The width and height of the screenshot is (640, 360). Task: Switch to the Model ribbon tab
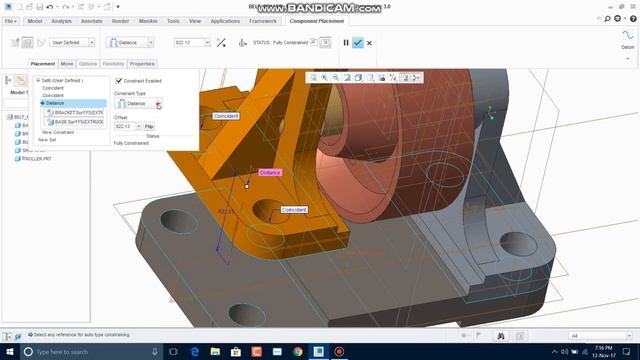[x=35, y=21]
